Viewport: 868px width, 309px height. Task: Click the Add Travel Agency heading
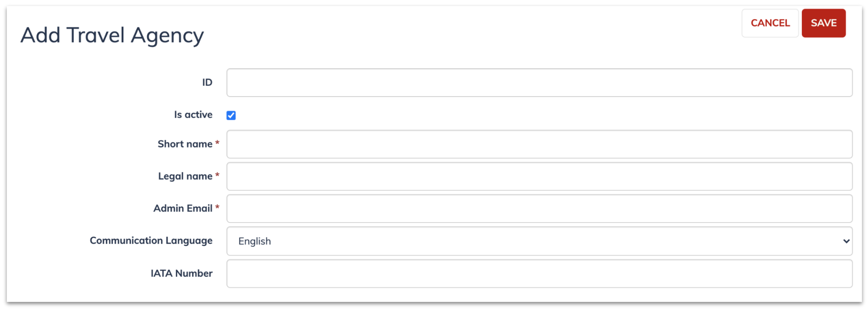point(112,35)
